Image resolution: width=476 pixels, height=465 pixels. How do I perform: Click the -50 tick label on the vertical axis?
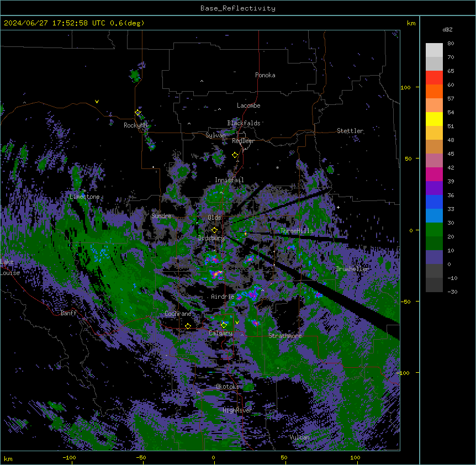coord(405,302)
